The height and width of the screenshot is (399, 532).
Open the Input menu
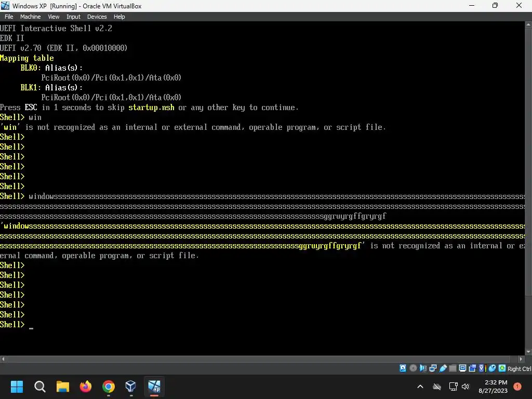point(73,17)
